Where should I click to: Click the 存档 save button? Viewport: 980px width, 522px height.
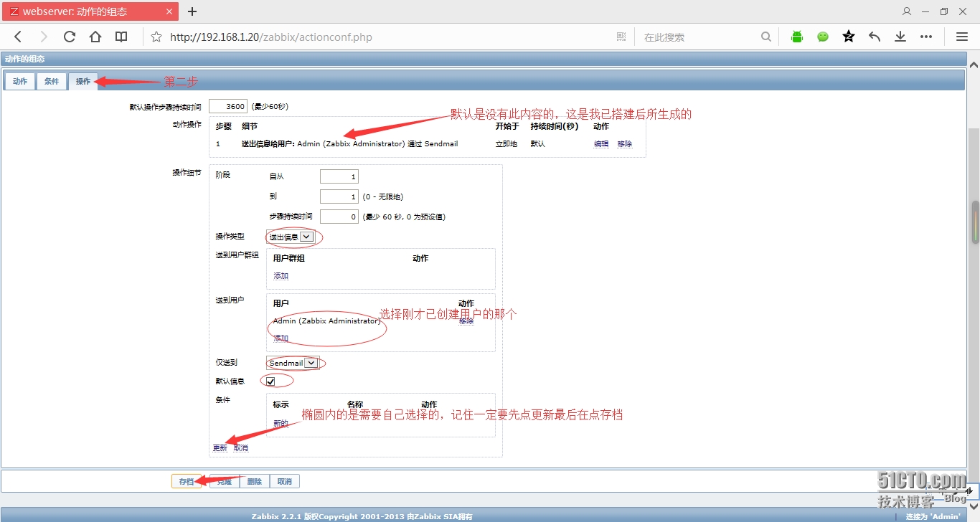[187, 482]
